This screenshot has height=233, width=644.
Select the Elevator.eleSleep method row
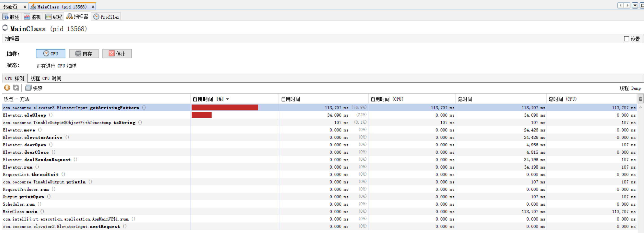(320, 115)
